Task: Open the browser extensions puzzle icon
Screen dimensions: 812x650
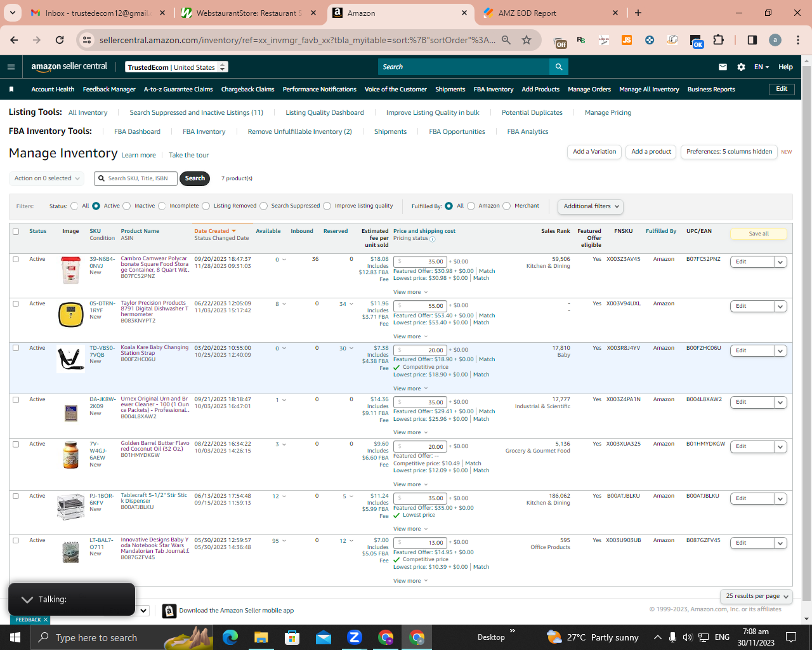Action: pos(718,40)
